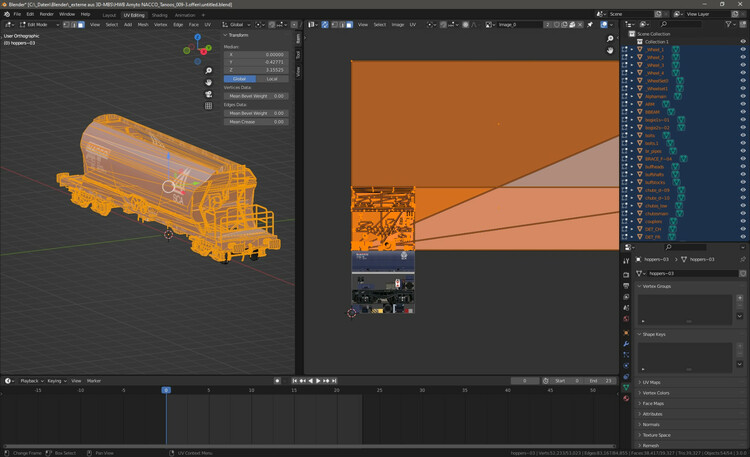The image size is (750, 457).
Task: Click zoom magnifier icon in 3D viewport
Action: pos(209,71)
